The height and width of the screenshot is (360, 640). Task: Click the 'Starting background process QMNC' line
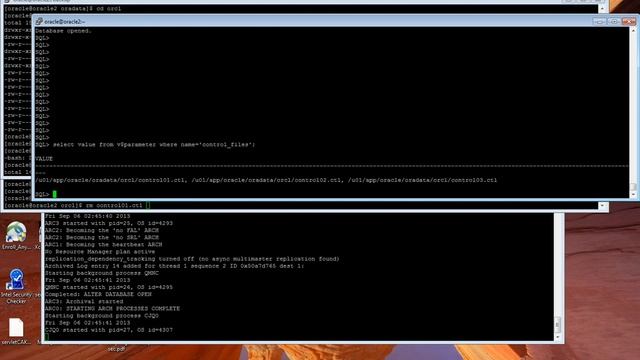102,273
